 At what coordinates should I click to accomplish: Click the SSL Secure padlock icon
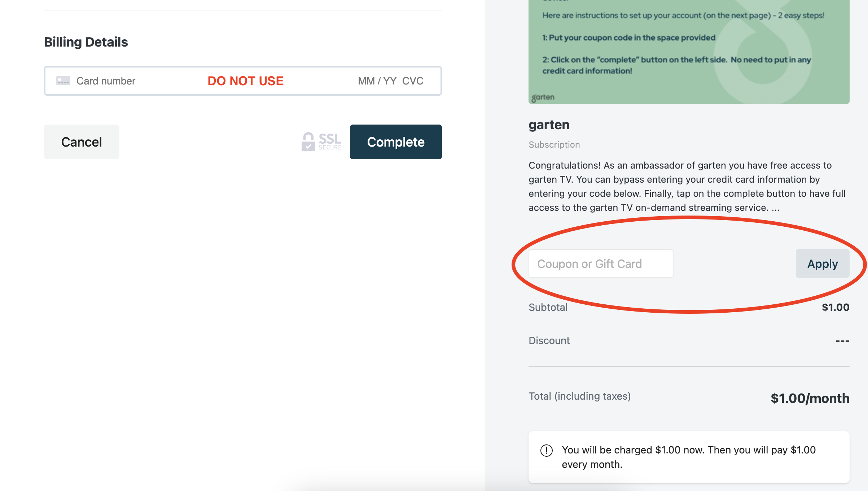(x=308, y=142)
